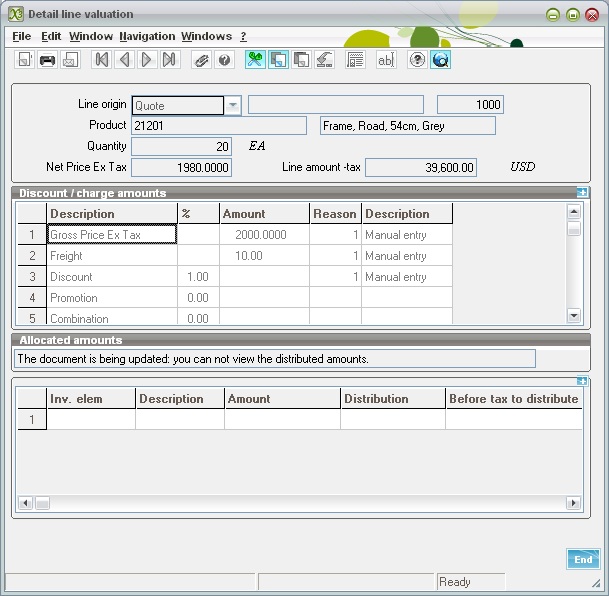Click row header 3 in discount table
The width and height of the screenshot is (609, 596).
(32, 276)
